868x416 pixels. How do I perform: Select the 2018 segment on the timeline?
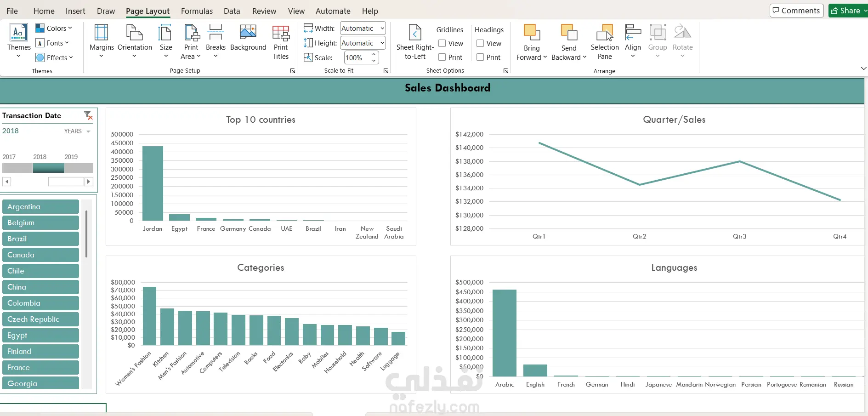click(x=48, y=168)
